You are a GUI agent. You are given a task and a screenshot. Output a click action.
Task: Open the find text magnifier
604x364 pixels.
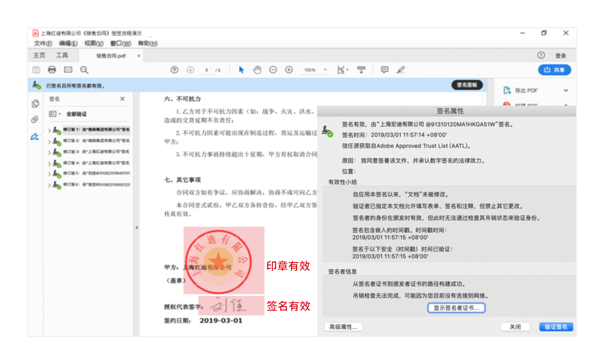(x=84, y=70)
